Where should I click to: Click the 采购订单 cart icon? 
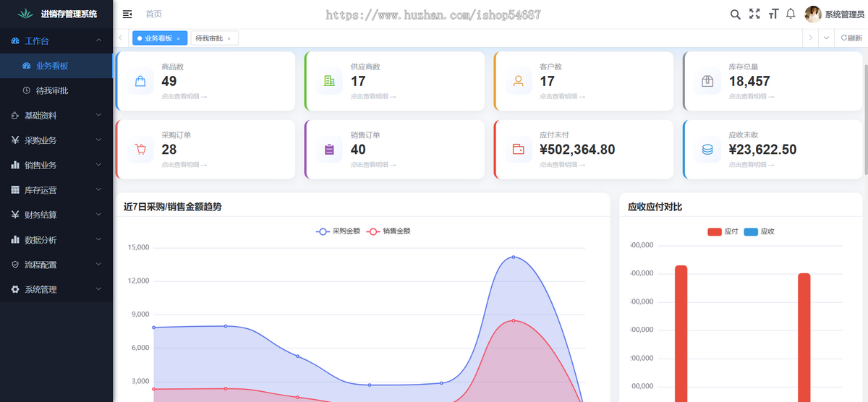(140, 150)
